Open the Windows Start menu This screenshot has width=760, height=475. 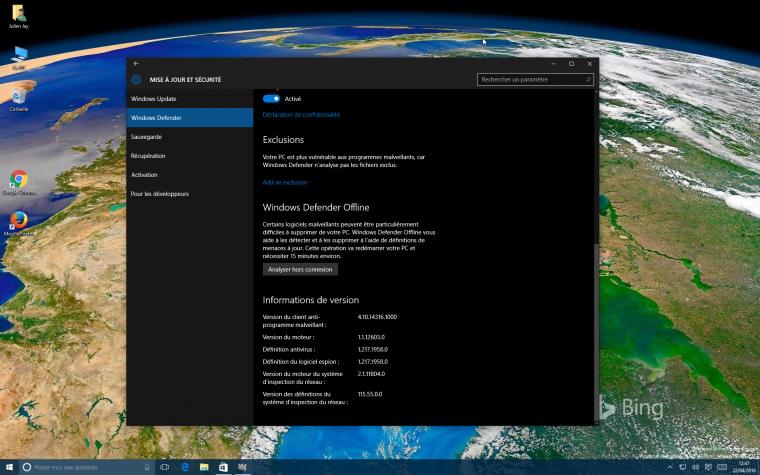click(x=9, y=467)
